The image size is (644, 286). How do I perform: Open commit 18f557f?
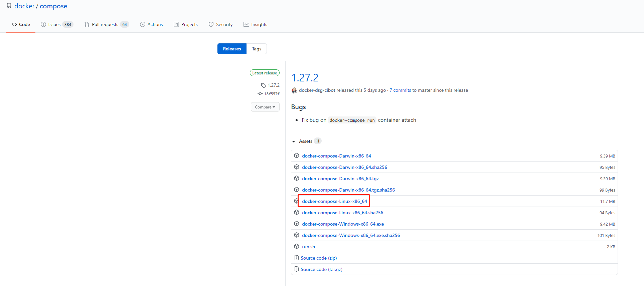pyautogui.click(x=272, y=94)
